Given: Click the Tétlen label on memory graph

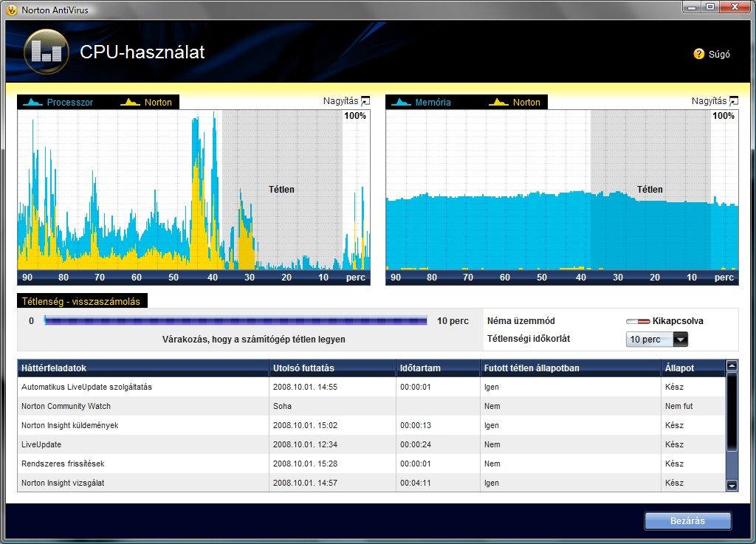Looking at the screenshot, I should [650, 190].
